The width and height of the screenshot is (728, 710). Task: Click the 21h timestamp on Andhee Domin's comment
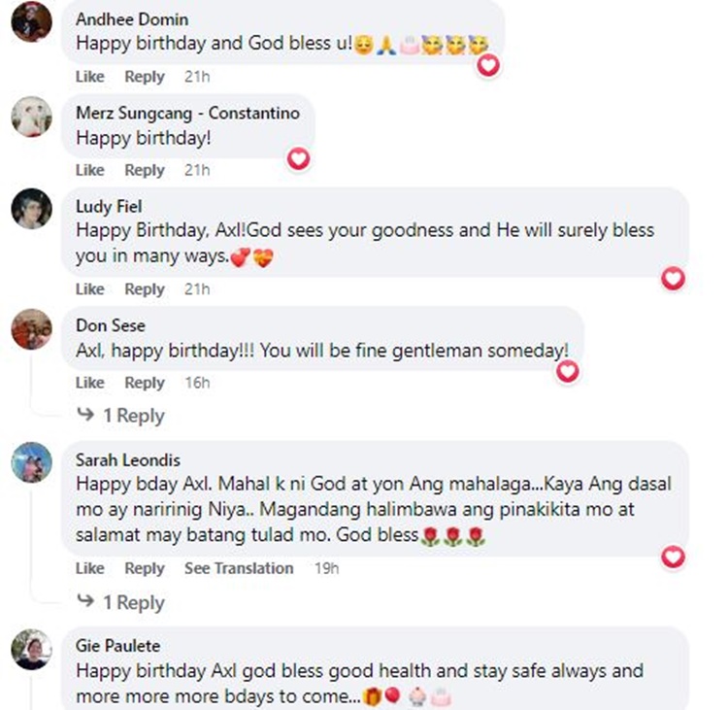(x=197, y=77)
